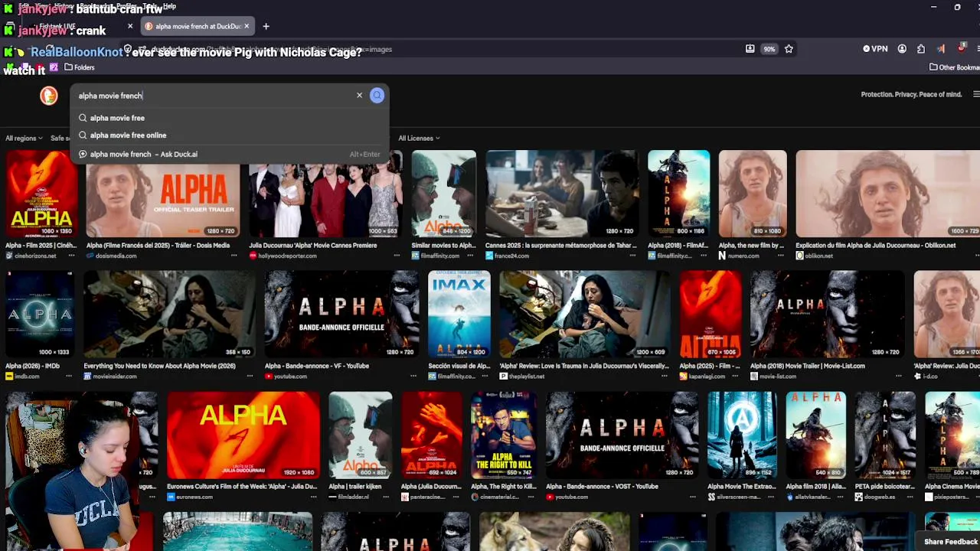Select suggestion 'alpha movie free'
The image size is (980, 551).
117,118
